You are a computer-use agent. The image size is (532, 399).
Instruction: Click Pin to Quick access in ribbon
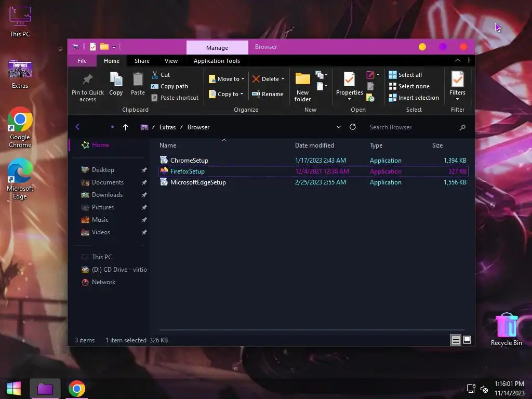[x=87, y=87]
